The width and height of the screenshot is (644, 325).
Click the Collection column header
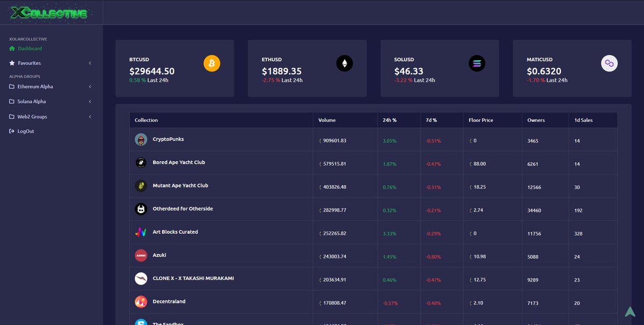click(147, 120)
